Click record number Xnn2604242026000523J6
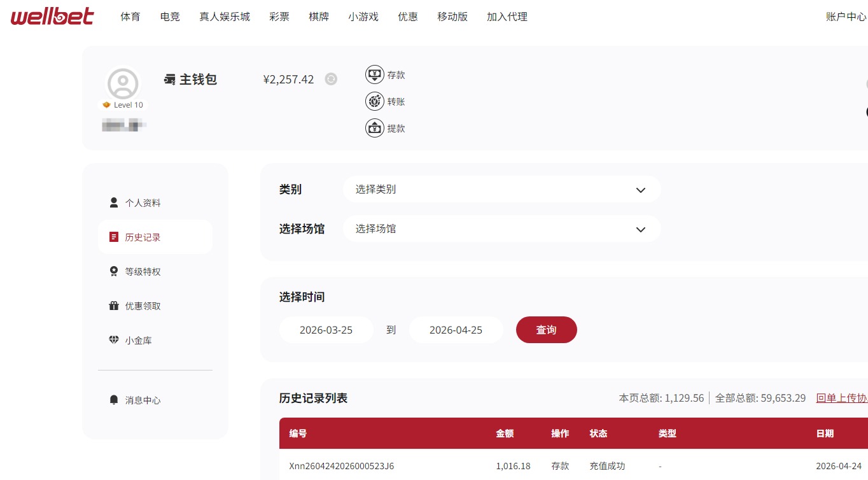868x480 pixels. (x=342, y=466)
